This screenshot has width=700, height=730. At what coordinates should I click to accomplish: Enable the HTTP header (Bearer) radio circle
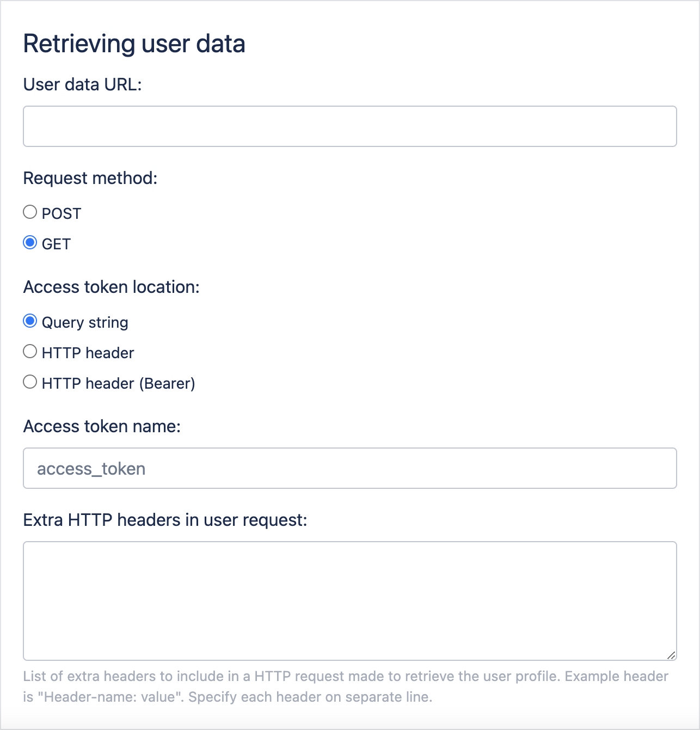30,382
